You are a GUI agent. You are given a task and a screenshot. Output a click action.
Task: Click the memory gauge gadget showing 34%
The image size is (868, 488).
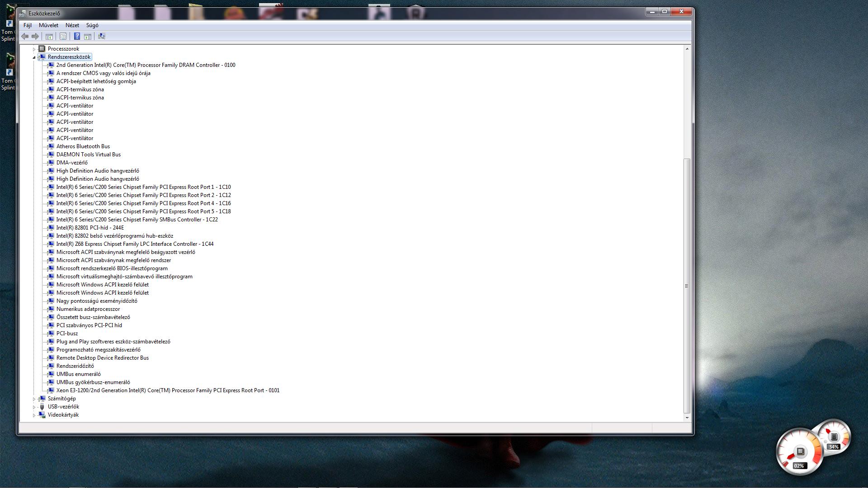tap(833, 436)
